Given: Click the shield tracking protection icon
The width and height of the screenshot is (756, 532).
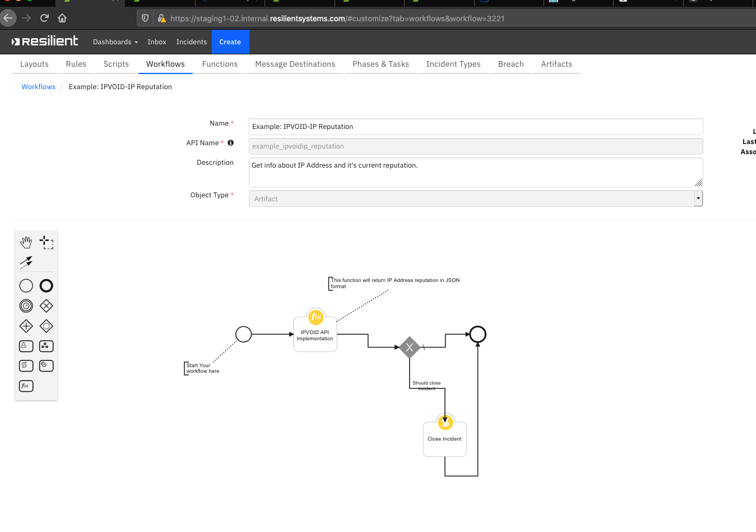Looking at the screenshot, I should [x=145, y=18].
